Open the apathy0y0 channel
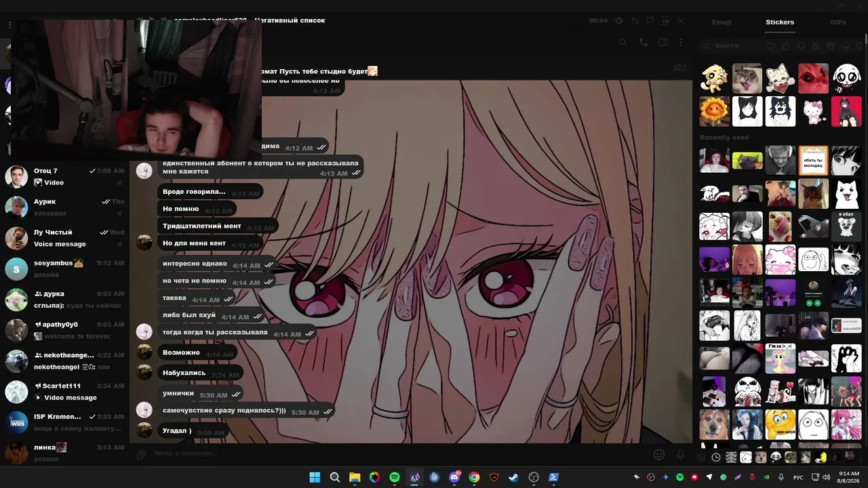This screenshot has width=868, height=488. point(64,330)
